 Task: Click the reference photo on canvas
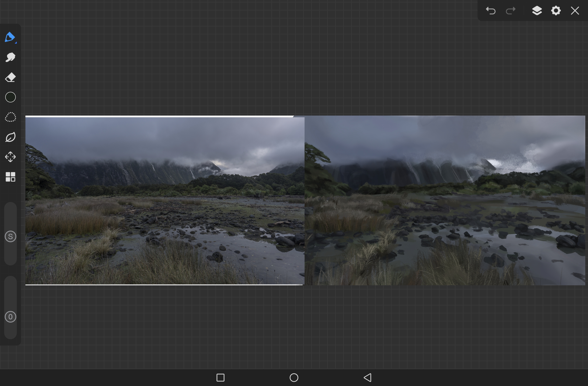[x=165, y=200]
